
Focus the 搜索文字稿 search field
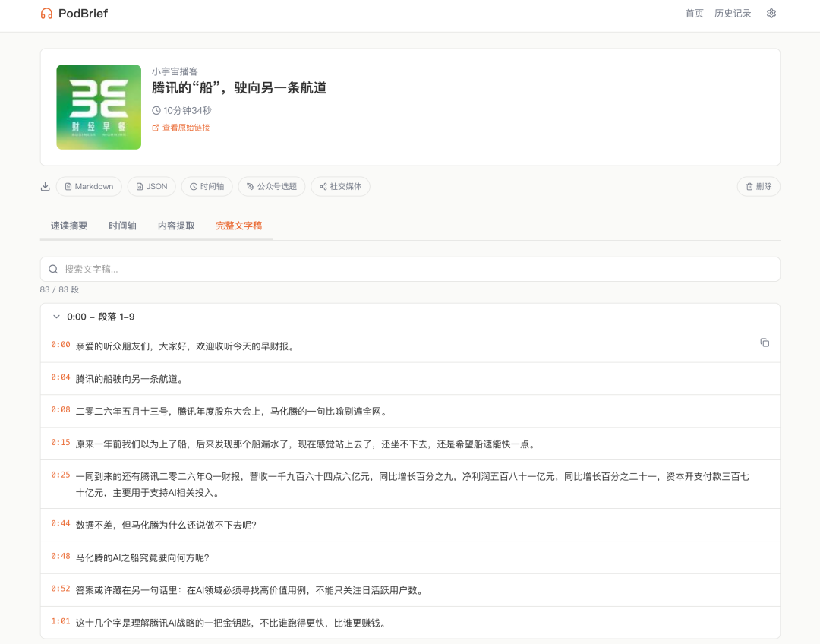click(410, 270)
